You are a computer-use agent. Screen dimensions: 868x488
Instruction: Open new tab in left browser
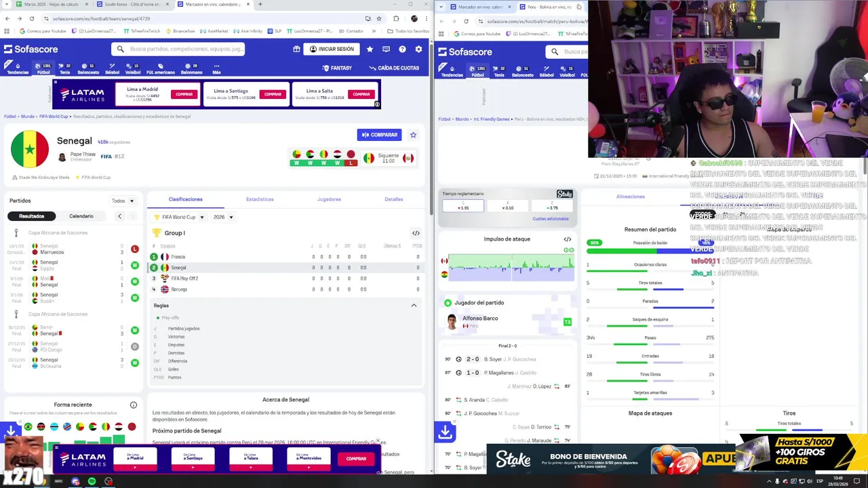point(260,4)
